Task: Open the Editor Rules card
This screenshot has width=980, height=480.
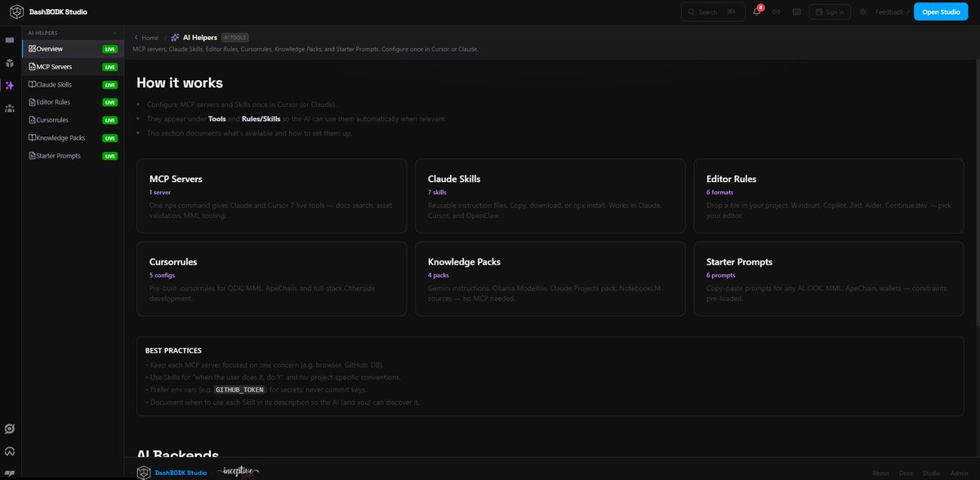Action: pos(828,196)
